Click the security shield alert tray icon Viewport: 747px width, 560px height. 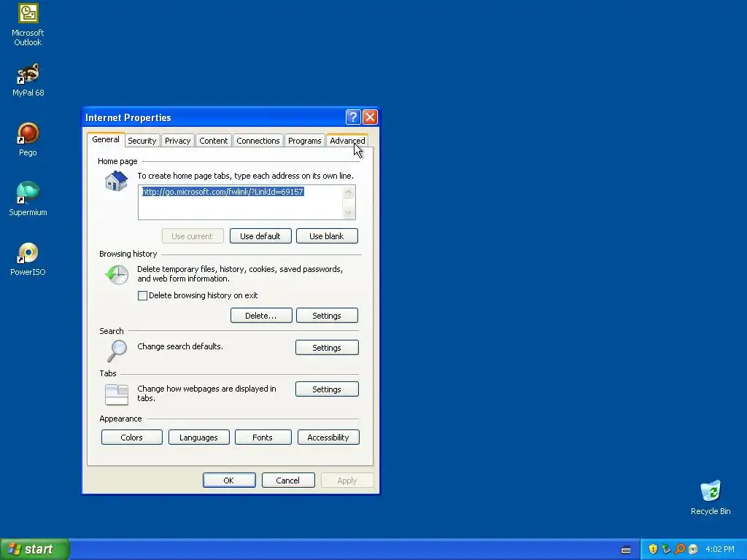point(653,549)
